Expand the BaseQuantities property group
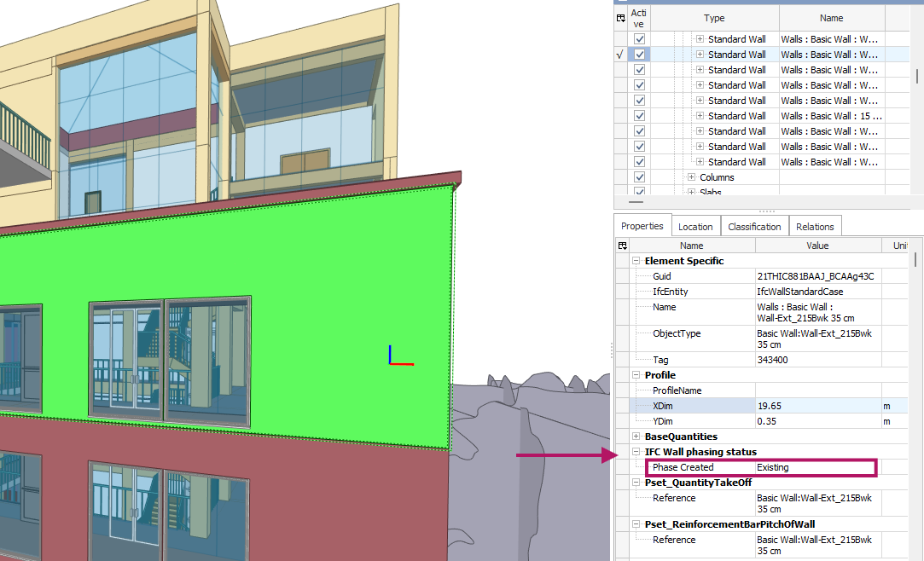 pyautogui.click(x=636, y=437)
